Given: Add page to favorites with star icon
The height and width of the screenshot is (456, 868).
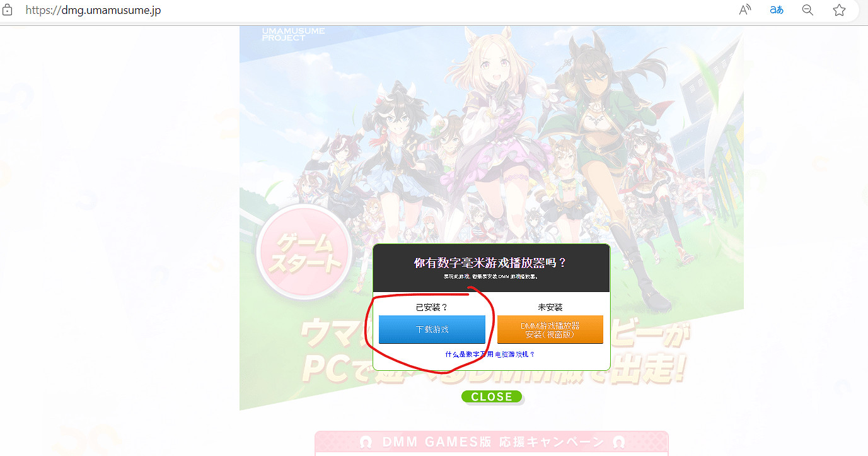Looking at the screenshot, I should (839, 10).
